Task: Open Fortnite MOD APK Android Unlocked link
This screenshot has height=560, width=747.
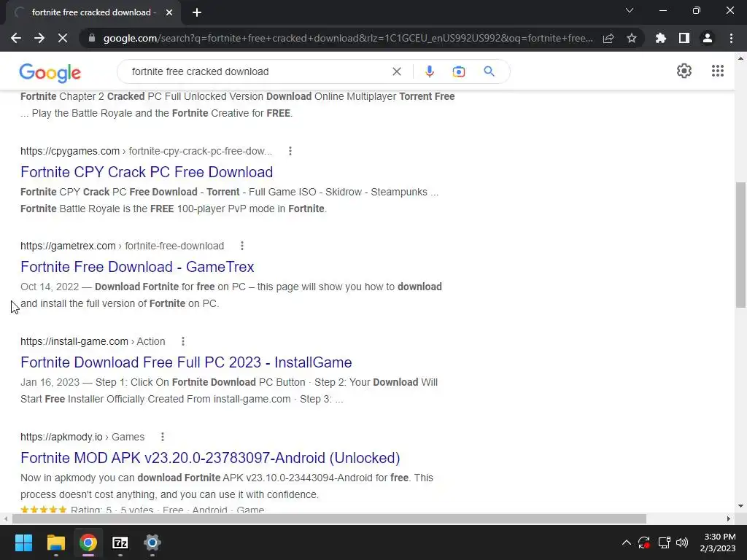Action: tap(210, 458)
